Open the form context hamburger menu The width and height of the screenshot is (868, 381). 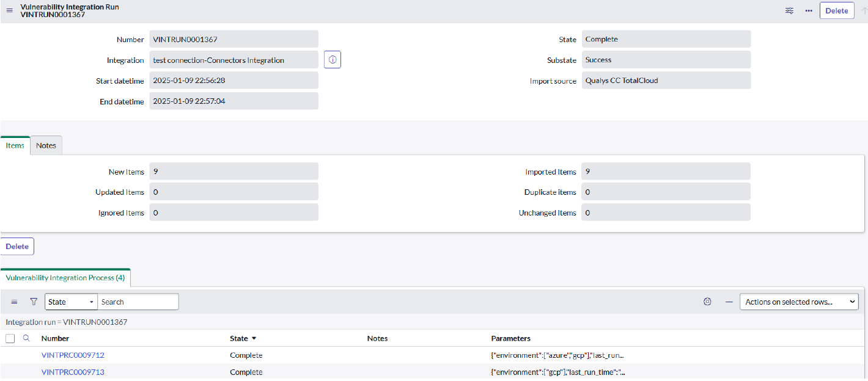tap(9, 10)
